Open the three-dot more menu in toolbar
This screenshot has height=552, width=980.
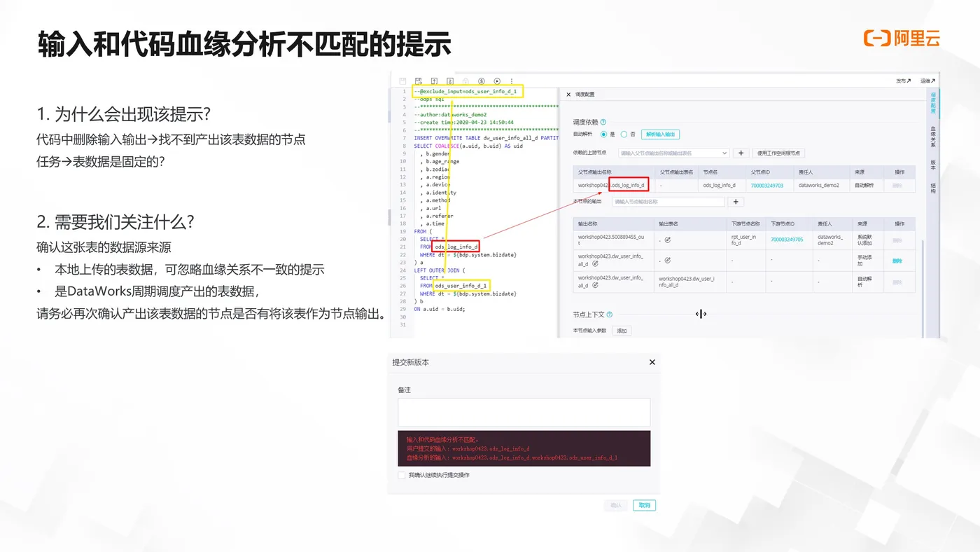tap(512, 81)
